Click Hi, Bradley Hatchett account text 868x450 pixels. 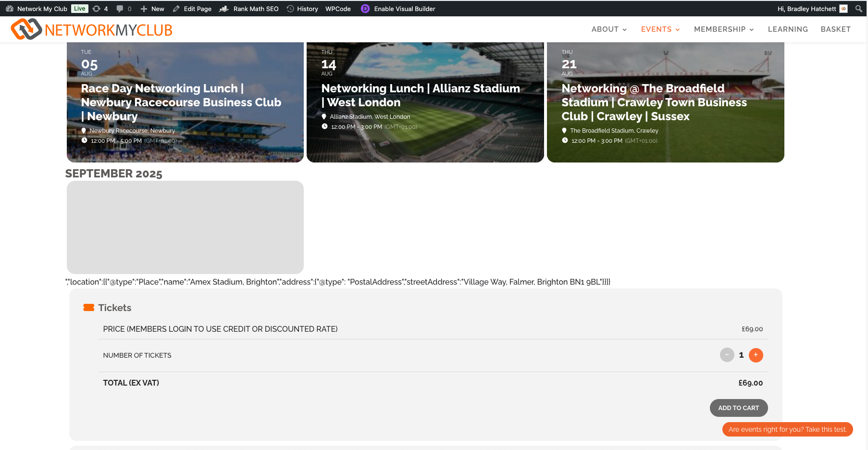point(806,9)
